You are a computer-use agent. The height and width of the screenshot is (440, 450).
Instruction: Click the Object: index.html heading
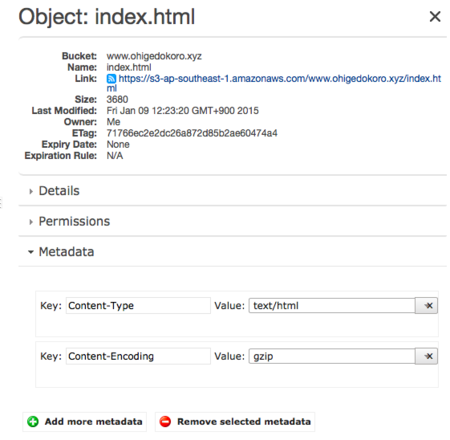[x=107, y=17]
